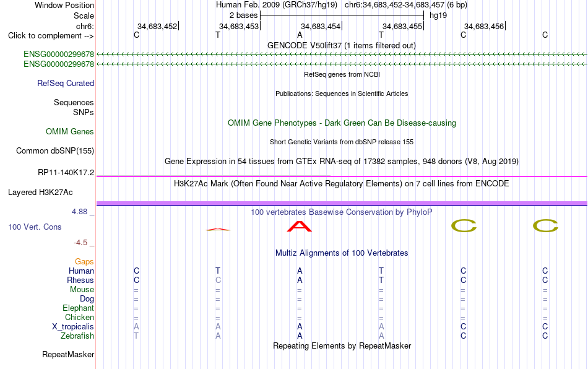Screen dimensions: 588x369
Task: Open the GENCODE V50lift37 track title
Action: pos(341,45)
